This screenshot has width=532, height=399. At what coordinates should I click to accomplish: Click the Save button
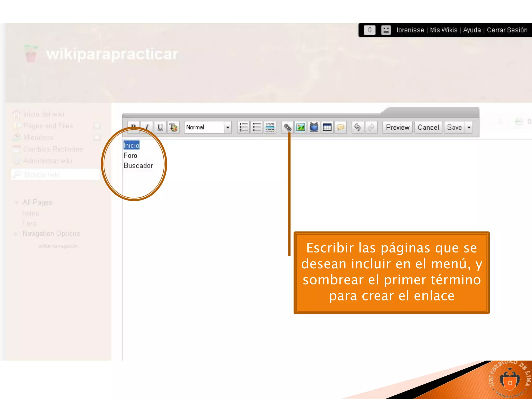454,127
